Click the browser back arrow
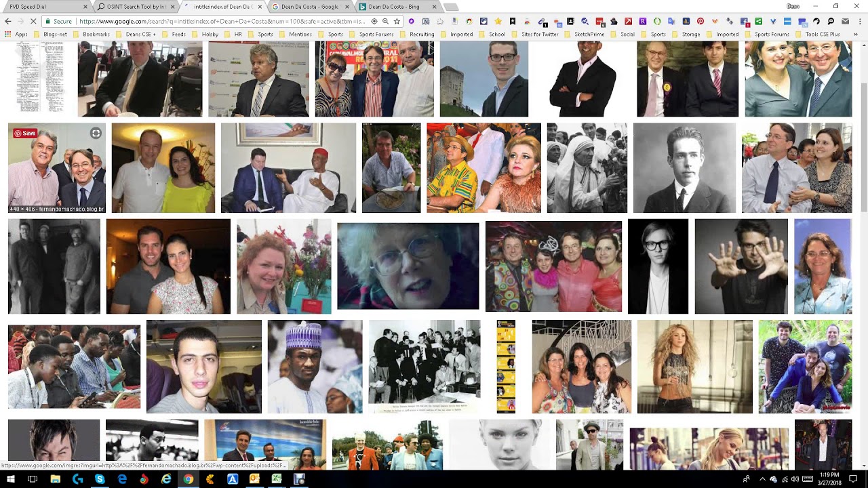This screenshot has height=488, width=868. (7, 22)
